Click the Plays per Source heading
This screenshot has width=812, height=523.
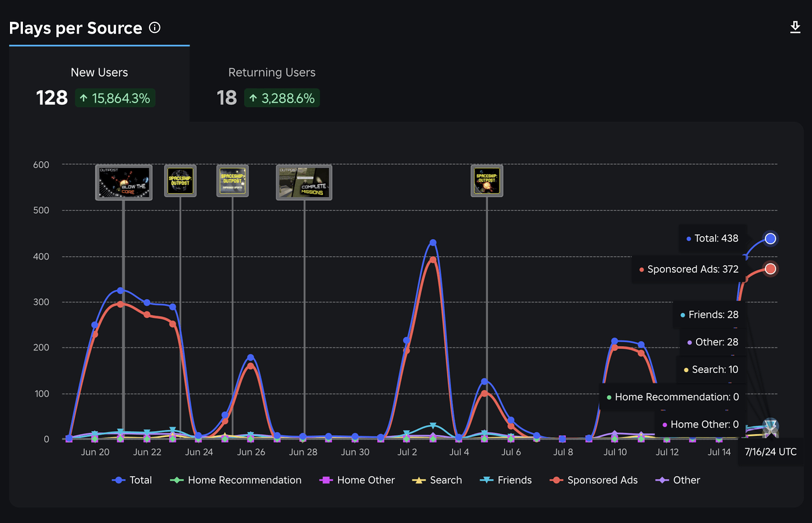coord(76,28)
